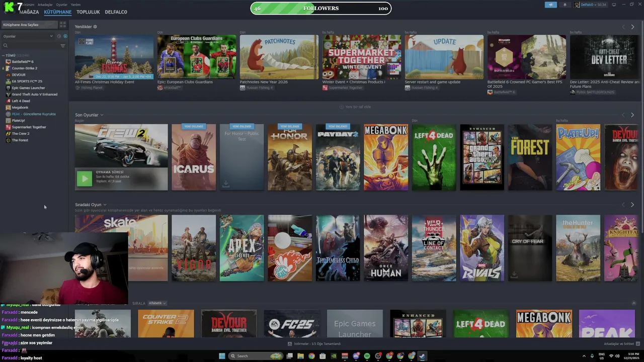Open the Oyunlar menu in menu bar
The image size is (644, 362).
[x=61, y=5]
